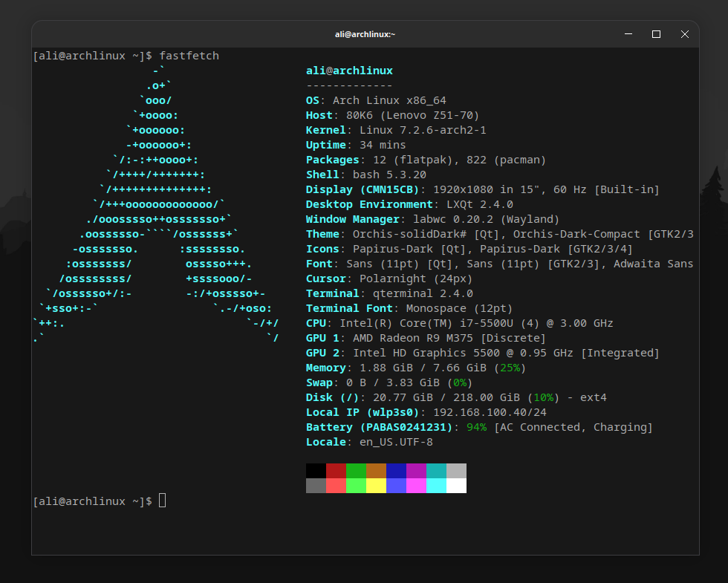Click the 'Kernel' label

tap(325, 130)
